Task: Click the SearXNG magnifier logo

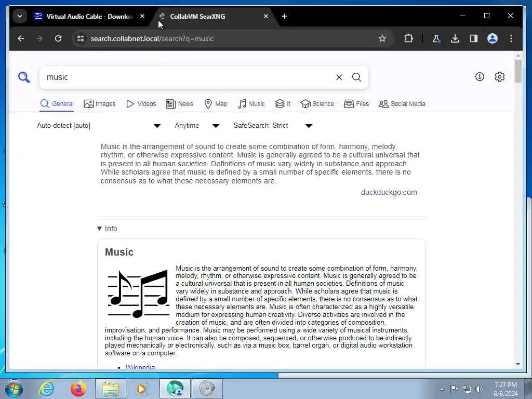Action: point(24,77)
